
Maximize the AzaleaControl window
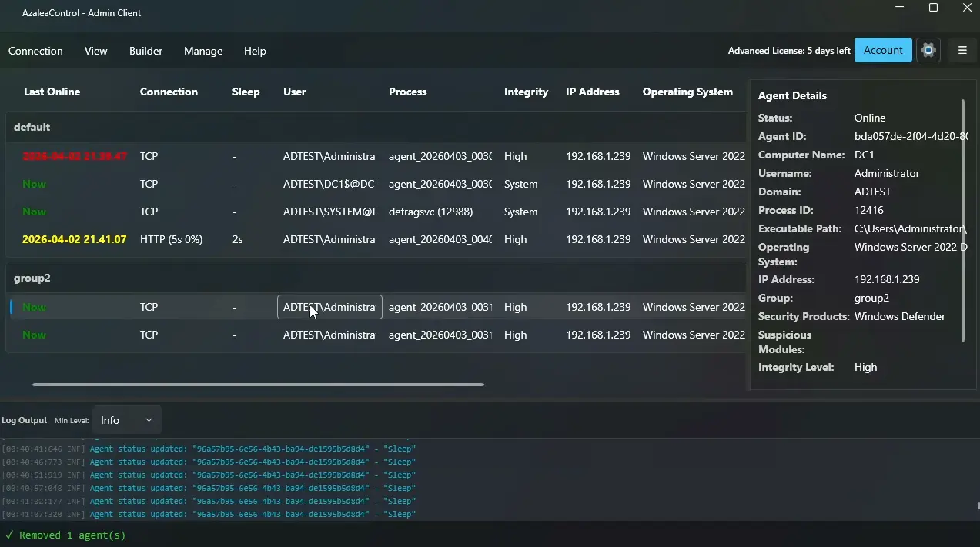coord(933,8)
